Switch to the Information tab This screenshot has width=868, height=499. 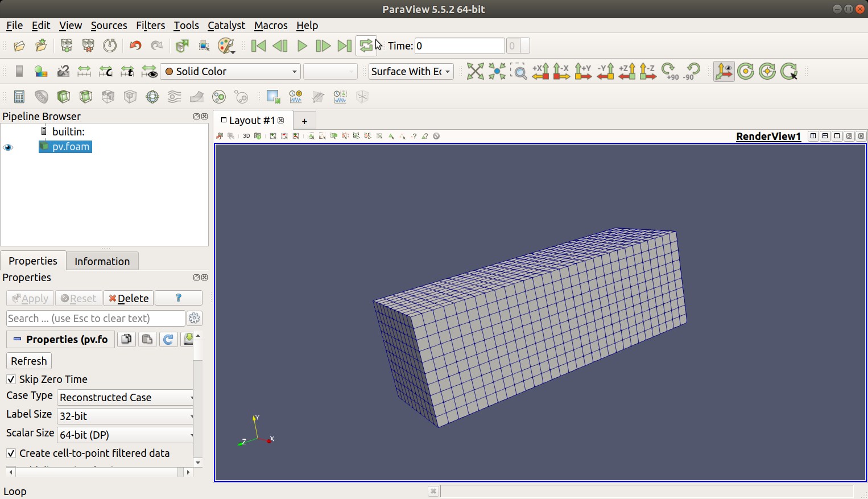pos(102,261)
